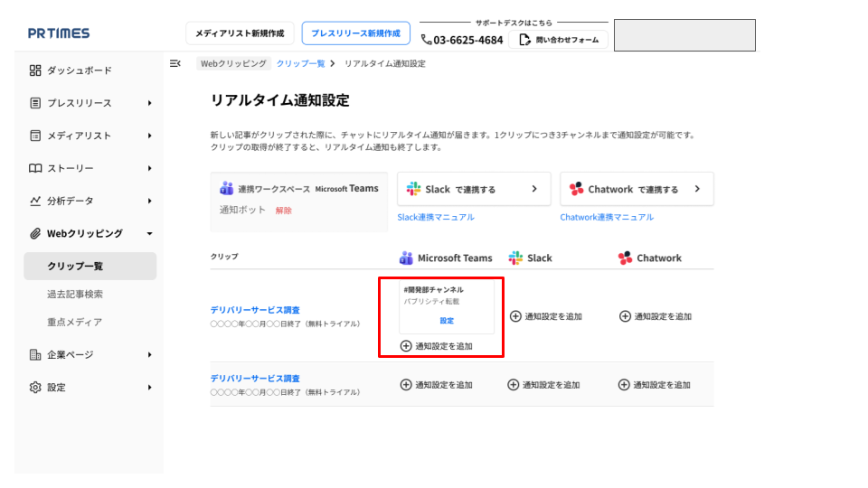Screen dimensions: 868x488
Task: Click the Microsoft Teams column header icon
Action: coord(406,258)
